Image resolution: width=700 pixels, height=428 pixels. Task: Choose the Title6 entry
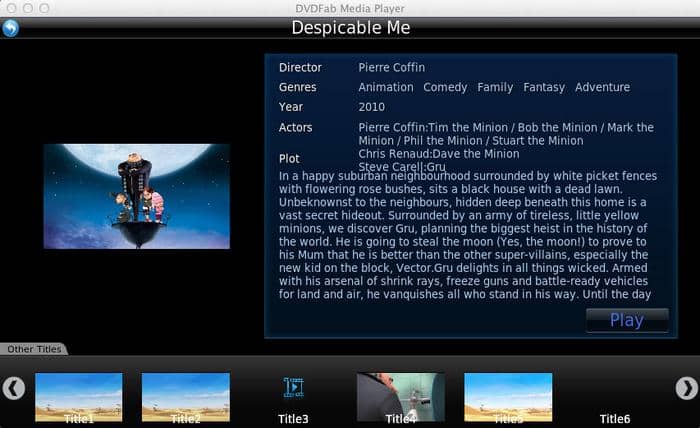point(615,419)
